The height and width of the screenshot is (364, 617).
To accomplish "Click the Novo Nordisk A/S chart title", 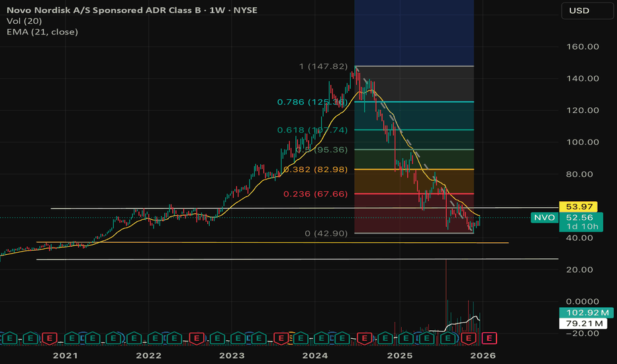I will pyautogui.click(x=132, y=10).
